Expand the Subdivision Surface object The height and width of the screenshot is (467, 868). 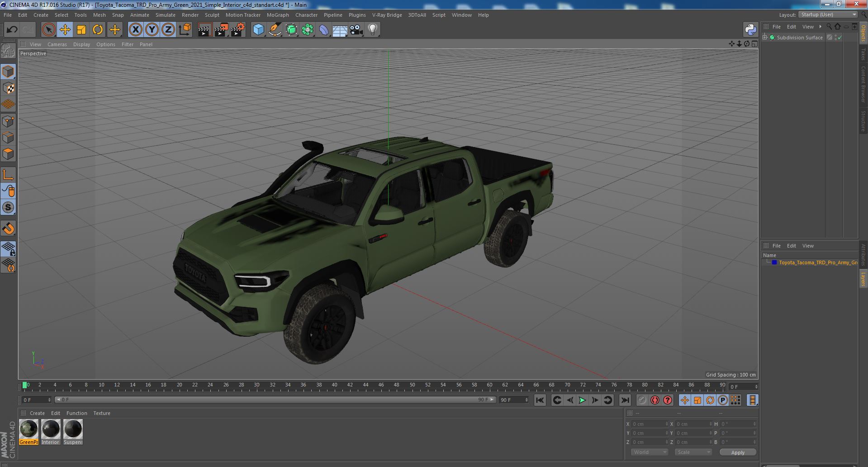click(x=765, y=38)
